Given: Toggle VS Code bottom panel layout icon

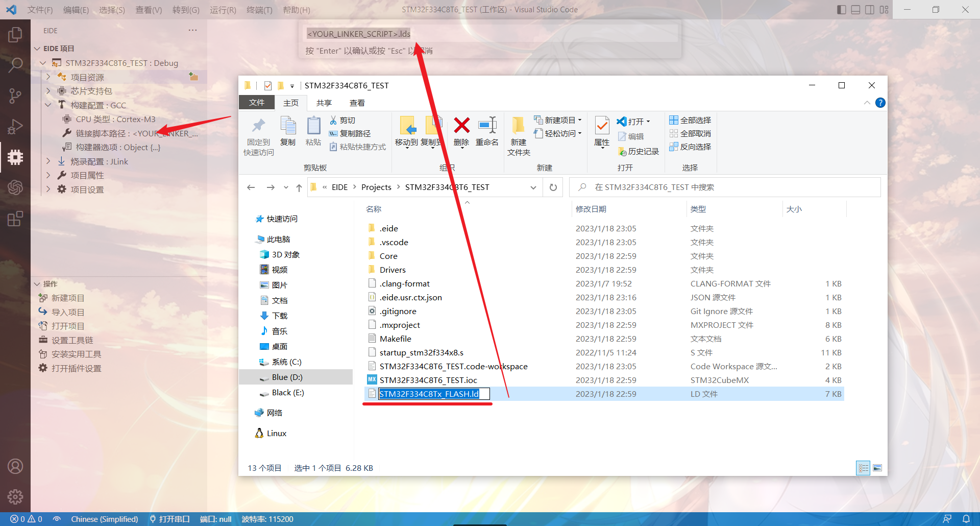Looking at the screenshot, I should [856, 10].
